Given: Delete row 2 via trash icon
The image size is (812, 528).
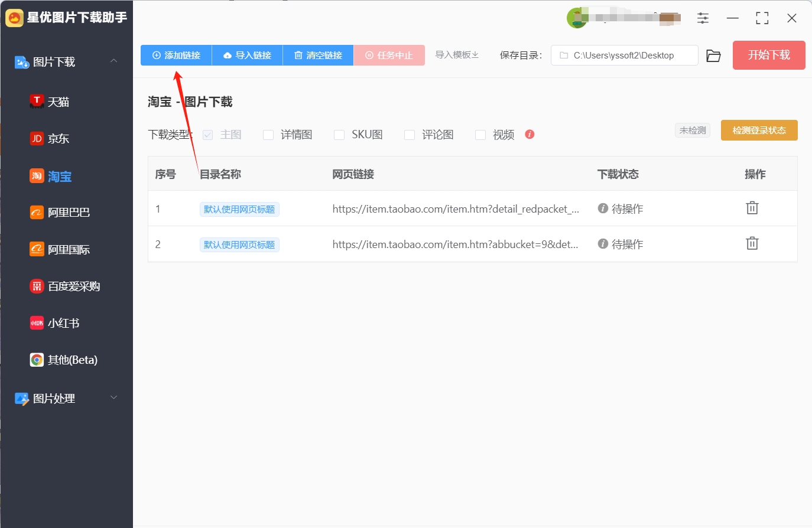Looking at the screenshot, I should point(752,243).
